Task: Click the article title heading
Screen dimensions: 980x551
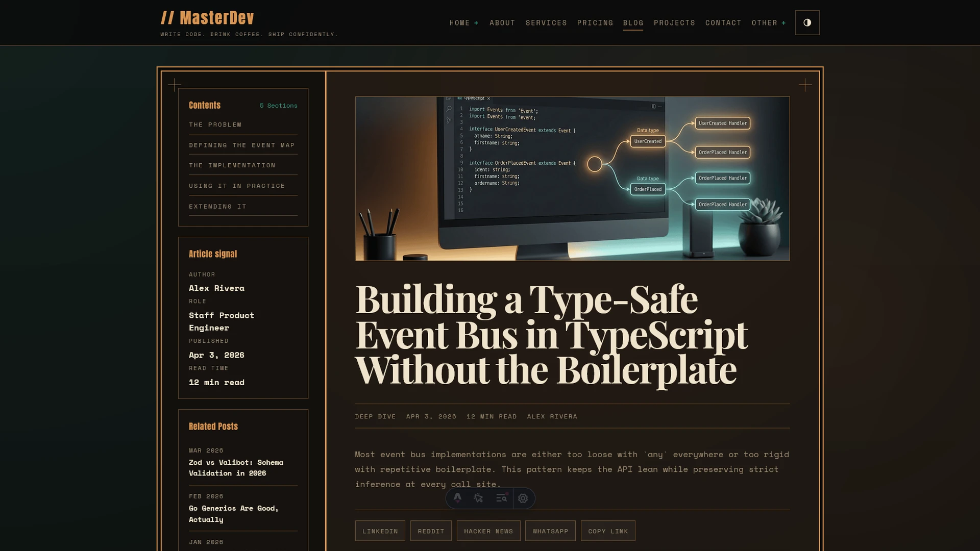Action: tap(551, 334)
